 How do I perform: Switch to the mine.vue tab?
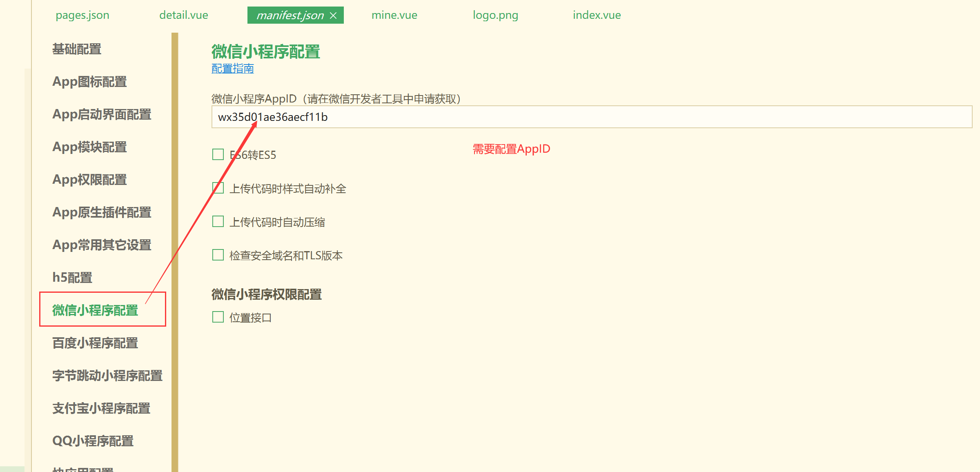(394, 15)
